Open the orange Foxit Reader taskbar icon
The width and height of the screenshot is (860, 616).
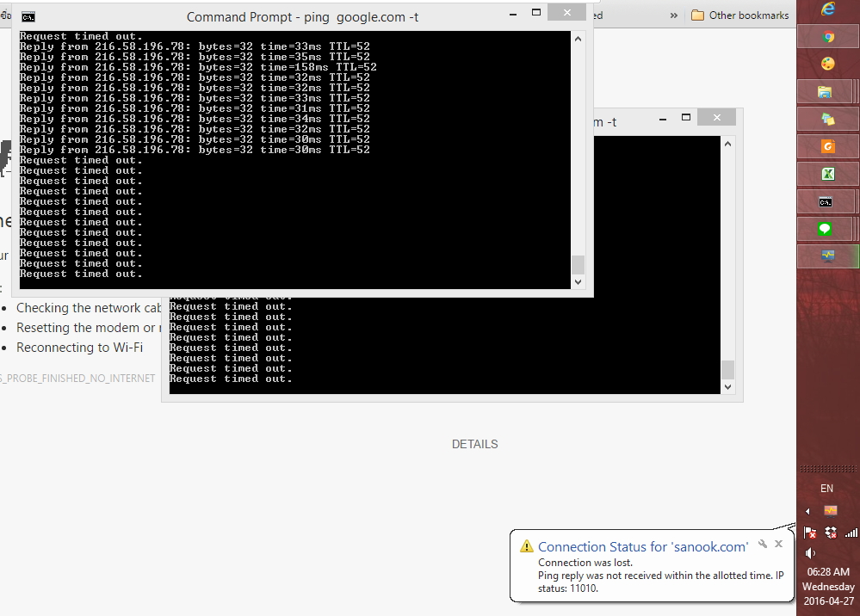coord(828,146)
